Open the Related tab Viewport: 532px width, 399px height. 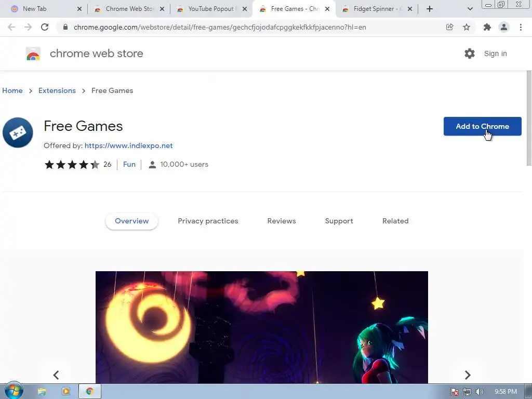coord(395,221)
